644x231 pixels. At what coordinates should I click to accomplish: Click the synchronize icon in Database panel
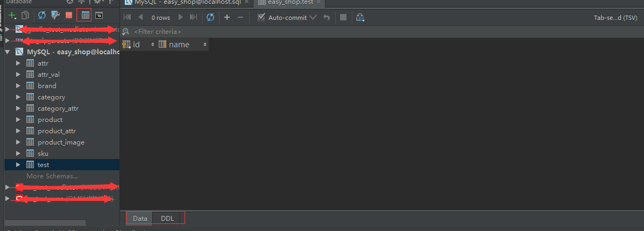pyautogui.click(x=42, y=16)
